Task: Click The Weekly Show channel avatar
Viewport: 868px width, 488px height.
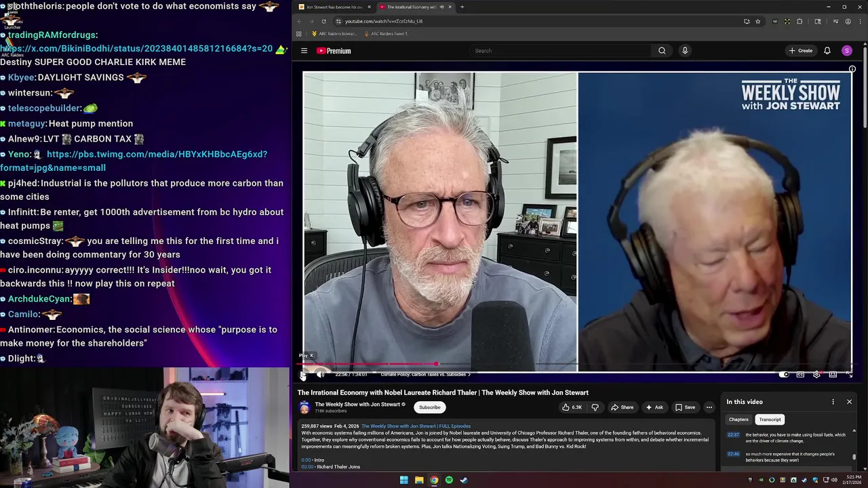Action: [304, 407]
